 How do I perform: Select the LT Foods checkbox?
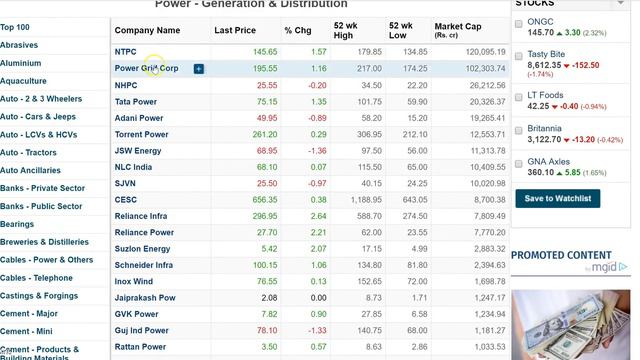pyautogui.click(x=518, y=98)
